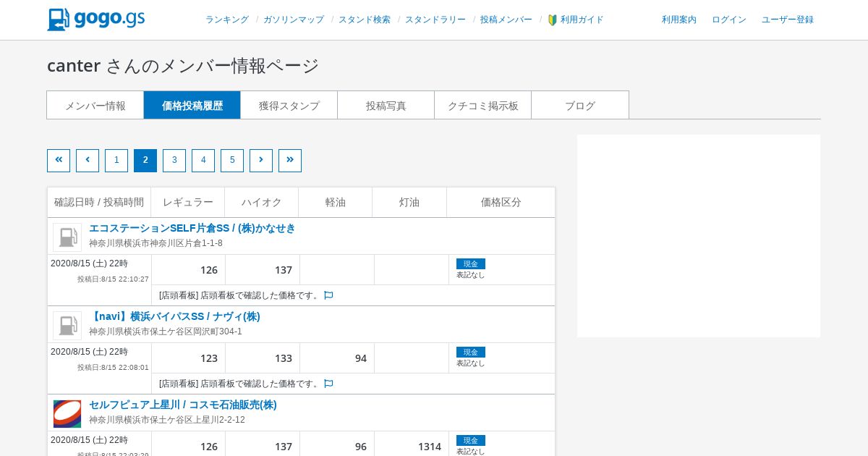Image resolution: width=868 pixels, height=456 pixels.
Task: Select current page 2 button
Action: (145, 161)
